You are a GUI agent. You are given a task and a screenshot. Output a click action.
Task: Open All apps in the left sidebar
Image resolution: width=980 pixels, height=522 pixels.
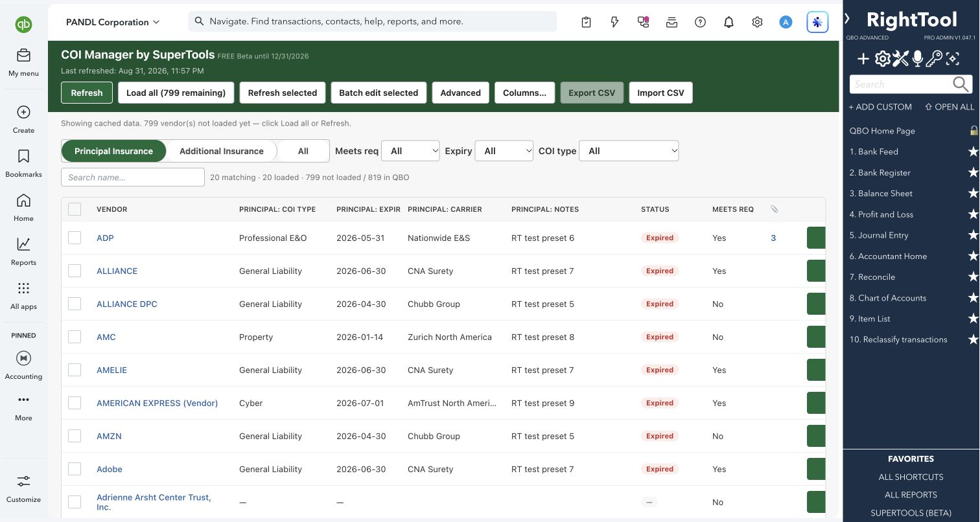(x=23, y=295)
